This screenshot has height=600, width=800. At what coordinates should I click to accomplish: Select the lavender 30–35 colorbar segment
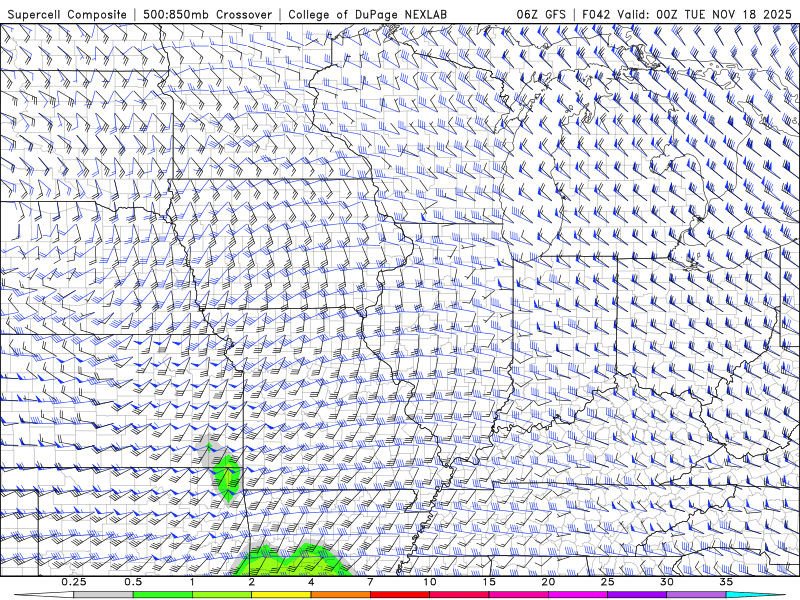[696, 595]
